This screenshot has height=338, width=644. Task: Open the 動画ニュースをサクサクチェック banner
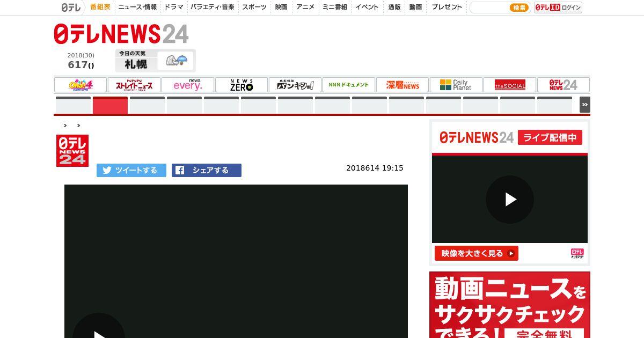pyautogui.click(x=510, y=305)
